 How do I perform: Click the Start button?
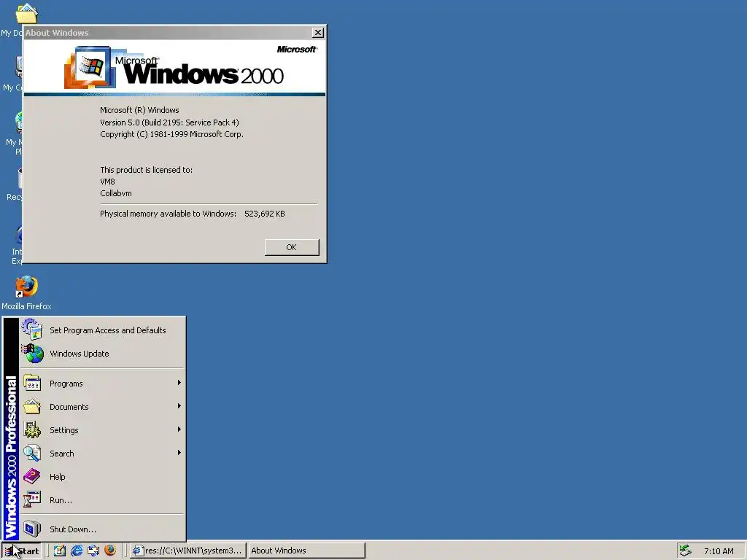(x=22, y=551)
